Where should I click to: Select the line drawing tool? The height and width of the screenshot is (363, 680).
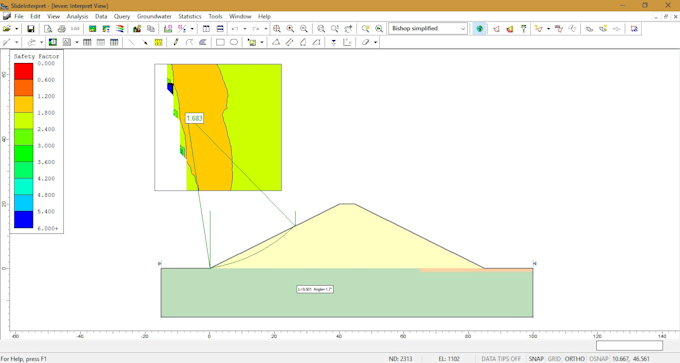coord(131,42)
